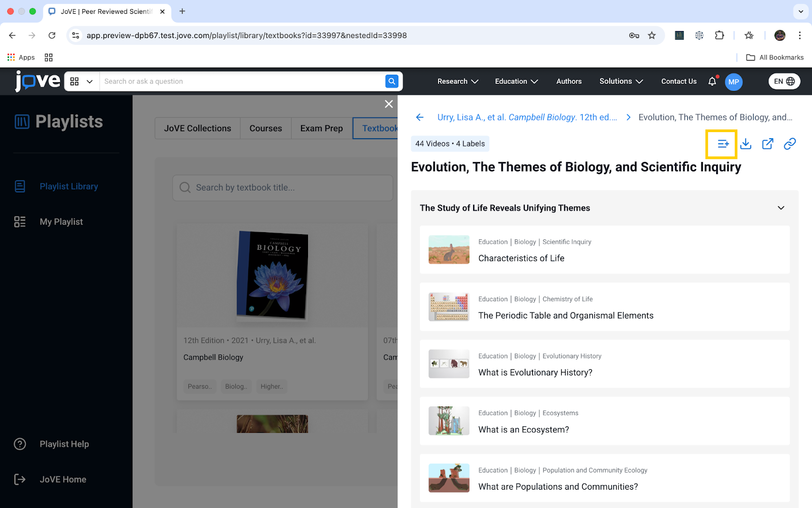Open the browser extensions puzzle icon

pyautogui.click(x=719, y=36)
